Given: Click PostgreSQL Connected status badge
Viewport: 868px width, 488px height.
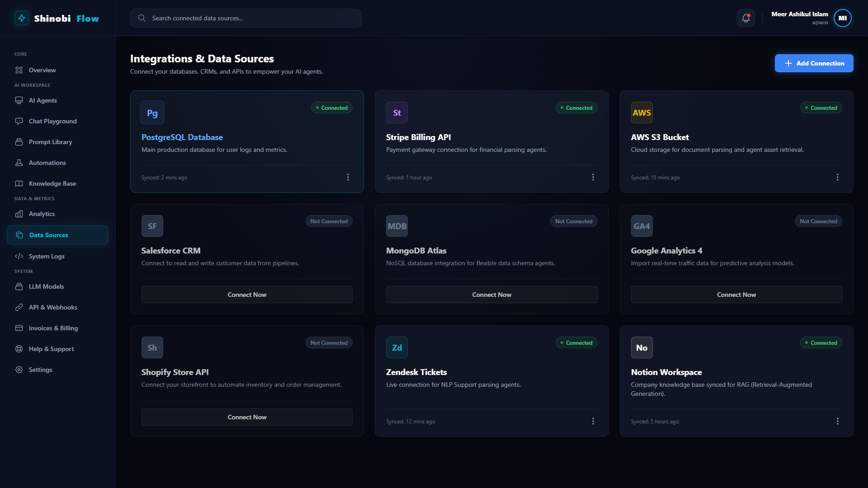Looking at the screenshot, I should point(332,108).
